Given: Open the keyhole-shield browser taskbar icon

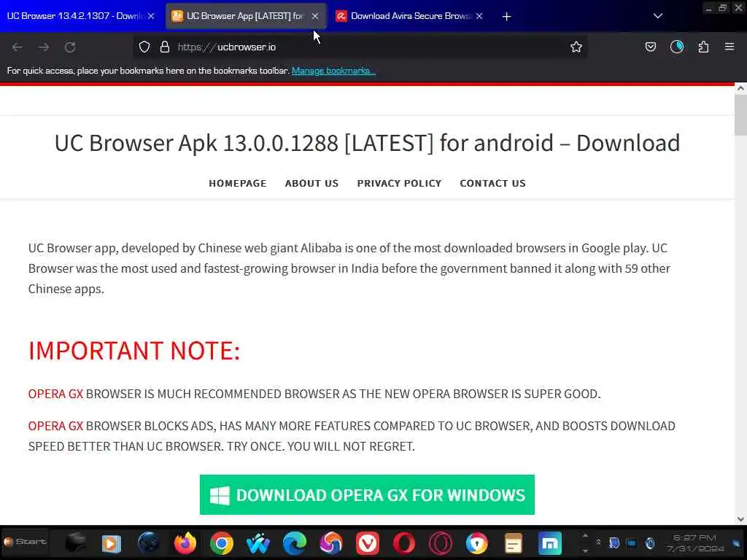Looking at the screenshot, I should point(477,543).
